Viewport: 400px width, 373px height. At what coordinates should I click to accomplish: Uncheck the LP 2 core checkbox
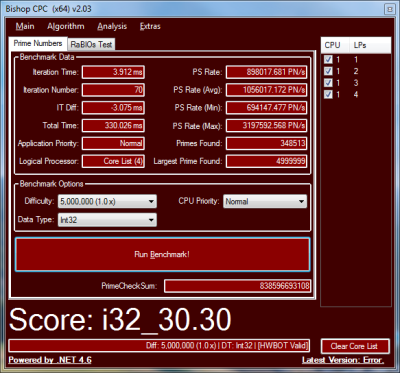tap(328, 71)
